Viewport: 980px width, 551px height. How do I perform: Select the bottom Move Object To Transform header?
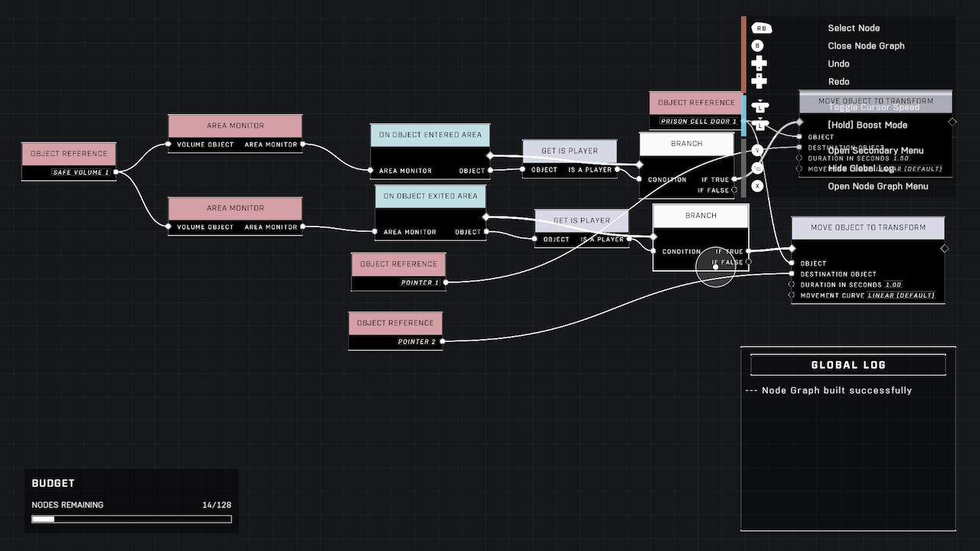(x=867, y=227)
